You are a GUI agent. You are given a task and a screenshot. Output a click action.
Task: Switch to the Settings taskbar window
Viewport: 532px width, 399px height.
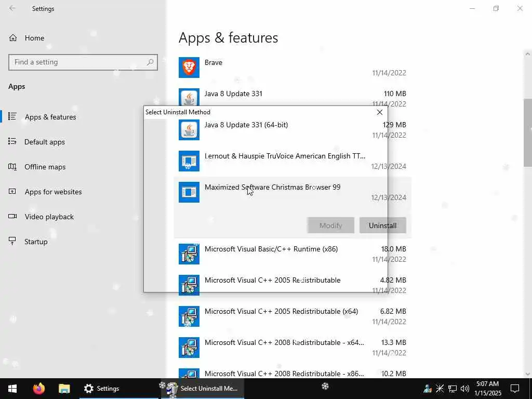tap(119, 389)
